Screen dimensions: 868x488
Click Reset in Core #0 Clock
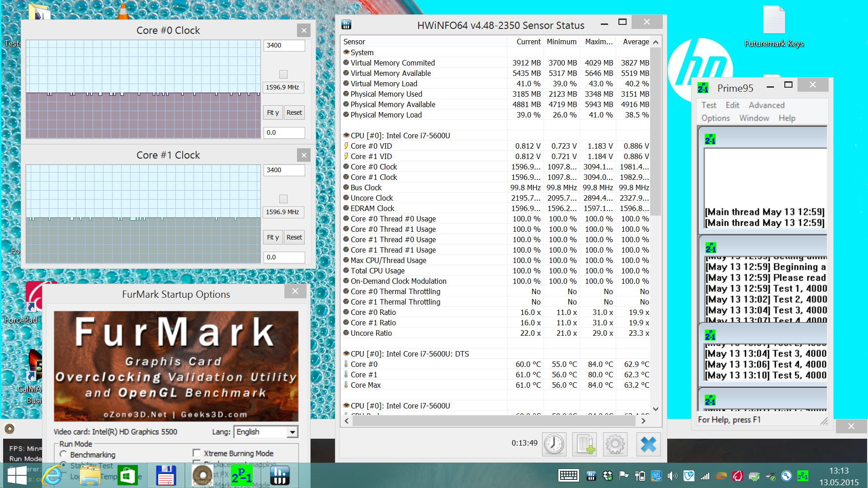[294, 113]
